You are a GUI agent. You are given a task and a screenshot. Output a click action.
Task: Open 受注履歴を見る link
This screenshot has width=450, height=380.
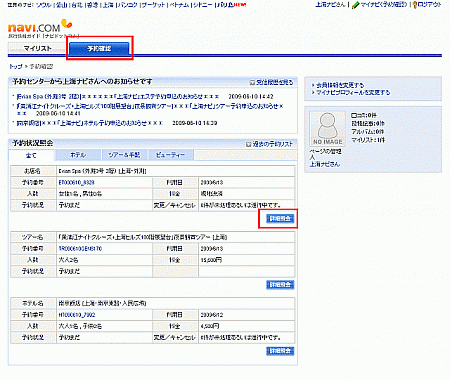point(275,82)
